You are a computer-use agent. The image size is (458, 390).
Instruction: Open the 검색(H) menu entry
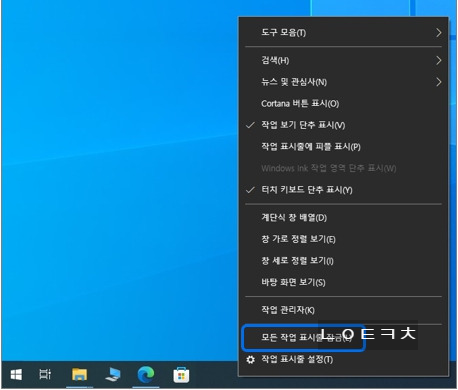(x=343, y=60)
